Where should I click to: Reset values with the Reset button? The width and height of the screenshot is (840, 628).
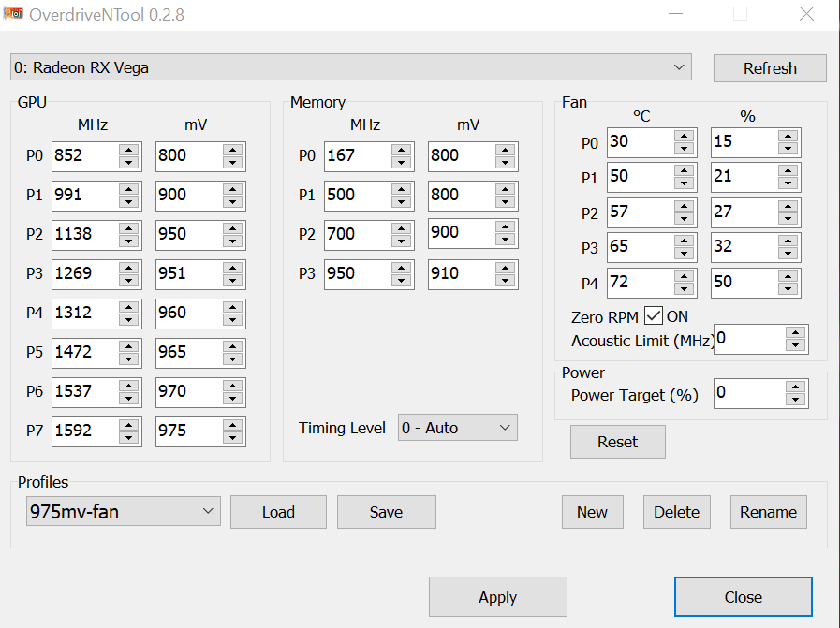coord(618,442)
